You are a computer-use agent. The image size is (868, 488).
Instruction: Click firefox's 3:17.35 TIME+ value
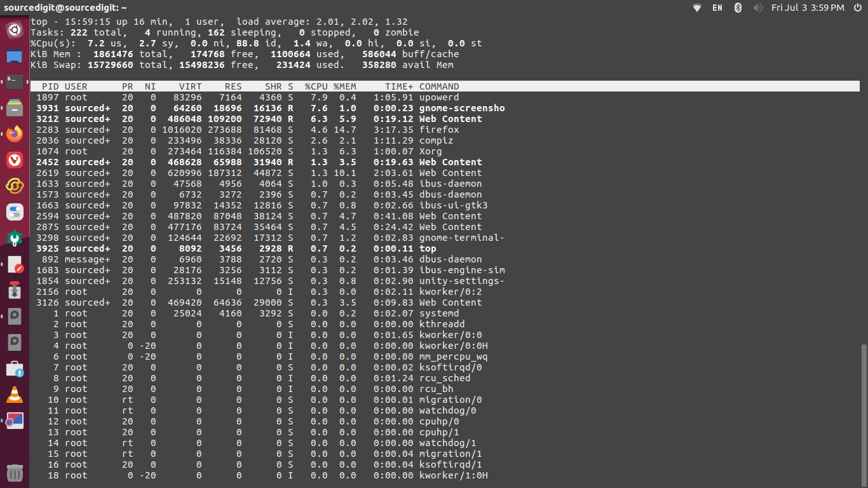point(393,130)
